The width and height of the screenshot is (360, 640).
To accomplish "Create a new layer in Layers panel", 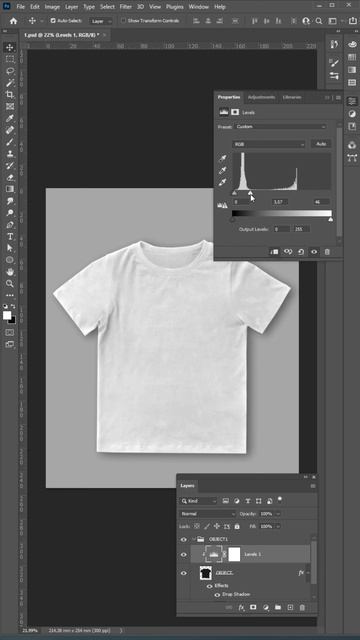I will [x=290, y=607].
